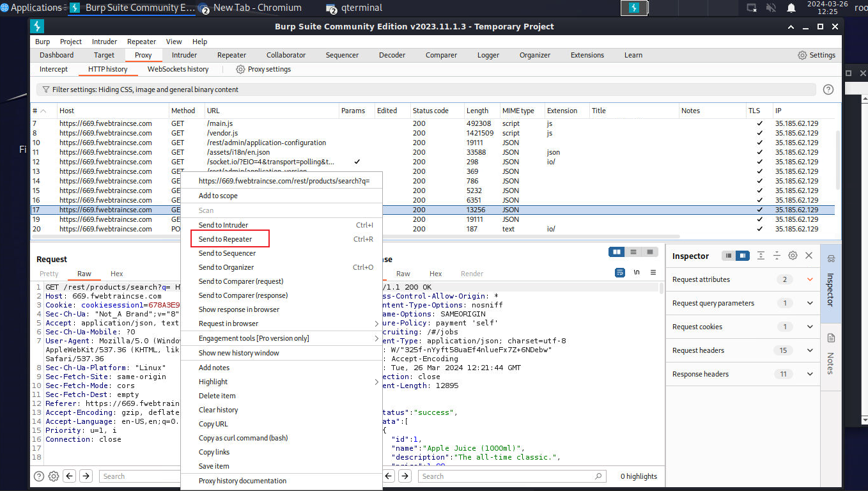Open filter help question mark icon
The image size is (868, 491).
[x=828, y=90]
